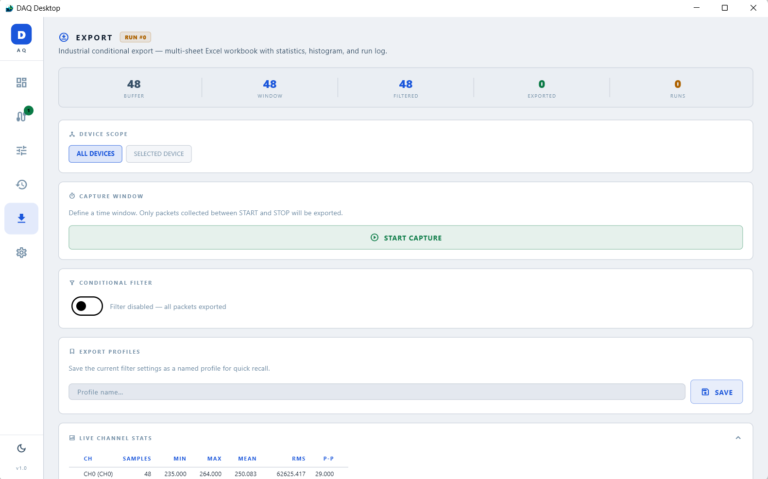Collapse the Live Channel Stats panel

click(738, 438)
